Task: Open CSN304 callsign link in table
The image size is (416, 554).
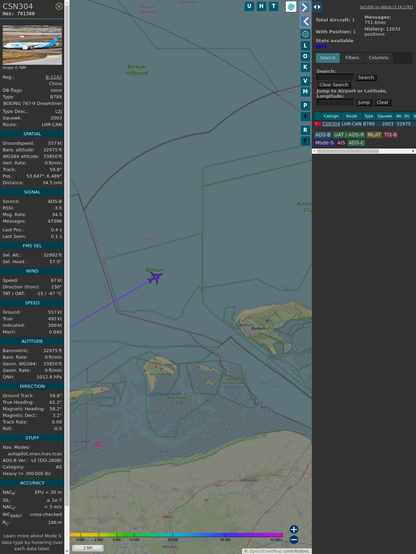Action: coord(331,124)
